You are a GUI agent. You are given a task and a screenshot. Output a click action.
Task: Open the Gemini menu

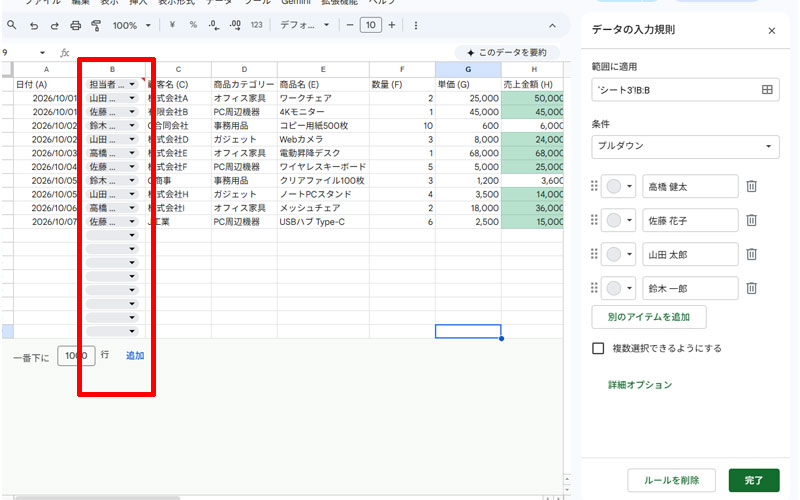(296, 2)
